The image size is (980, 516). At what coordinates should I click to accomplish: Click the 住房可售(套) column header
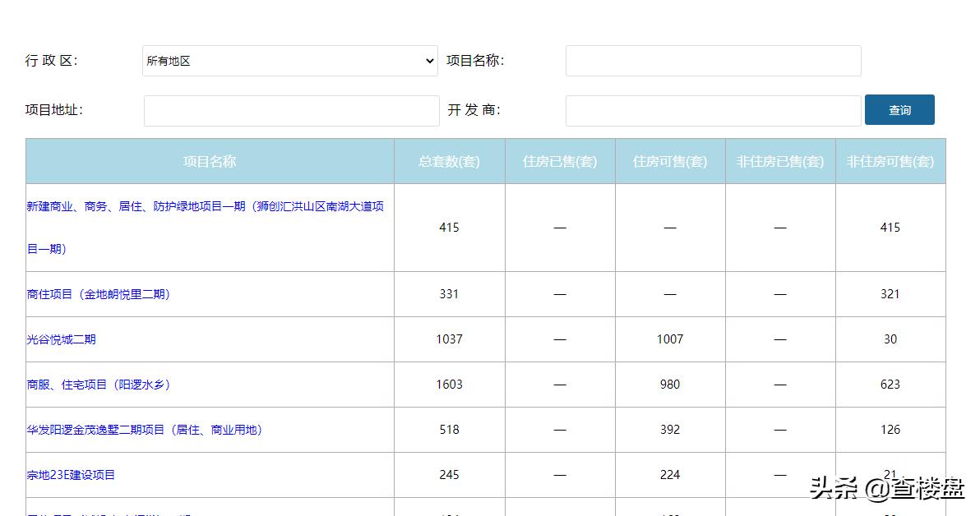[670, 161]
